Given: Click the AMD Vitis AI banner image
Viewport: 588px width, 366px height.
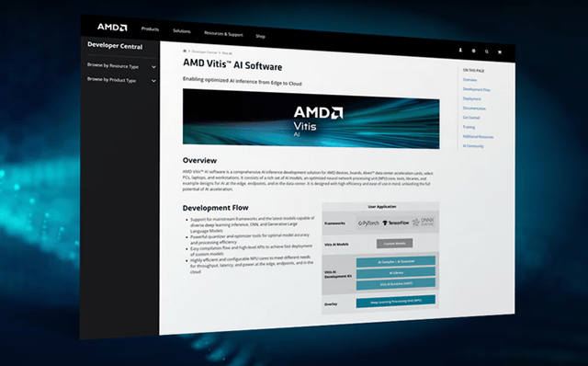Looking at the screenshot, I should pyautogui.click(x=311, y=119).
